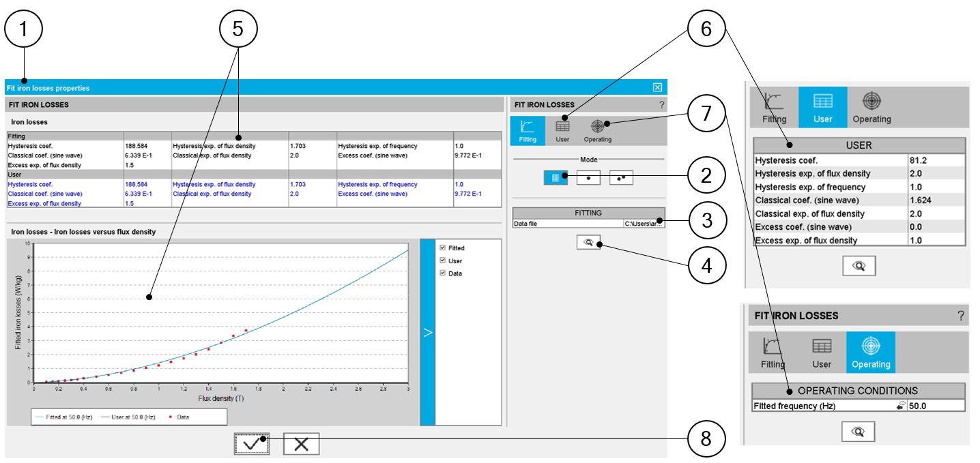Toggle the Data points checkbox
Screen dimensions: 980x463
pos(444,273)
